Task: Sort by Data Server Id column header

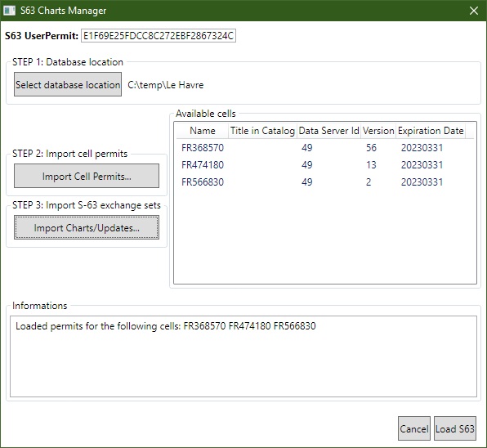Action: coord(328,131)
